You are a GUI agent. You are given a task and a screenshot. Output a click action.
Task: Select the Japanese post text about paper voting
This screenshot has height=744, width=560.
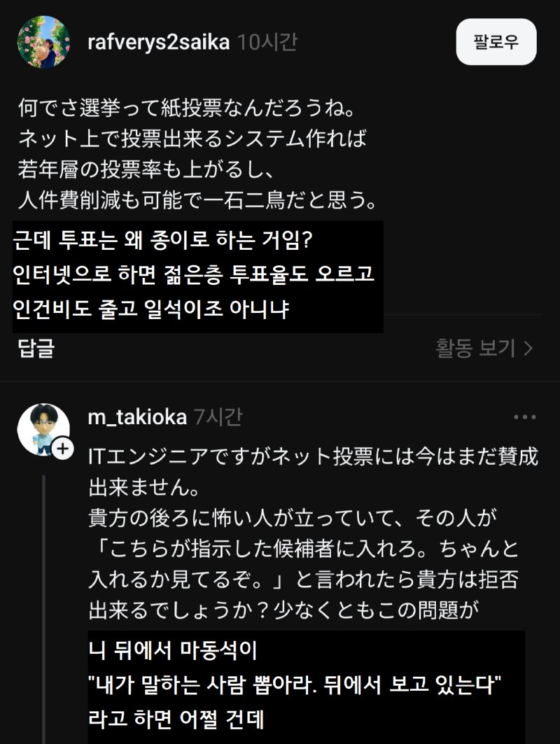pos(196,150)
